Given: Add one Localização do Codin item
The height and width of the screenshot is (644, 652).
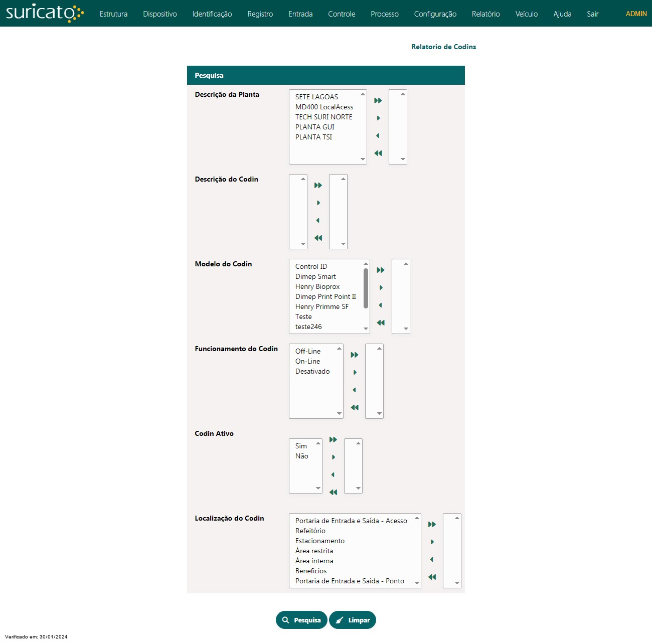Looking at the screenshot, I should (x=432, y=542).
